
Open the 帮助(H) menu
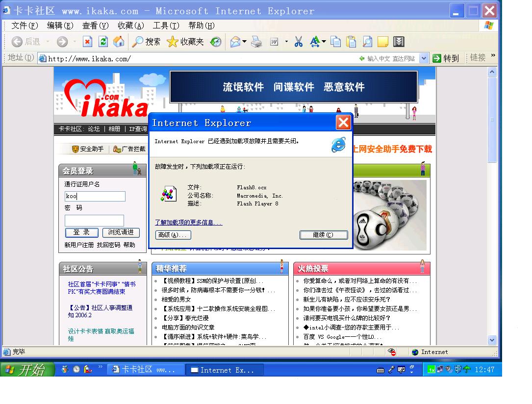(202, 25)
